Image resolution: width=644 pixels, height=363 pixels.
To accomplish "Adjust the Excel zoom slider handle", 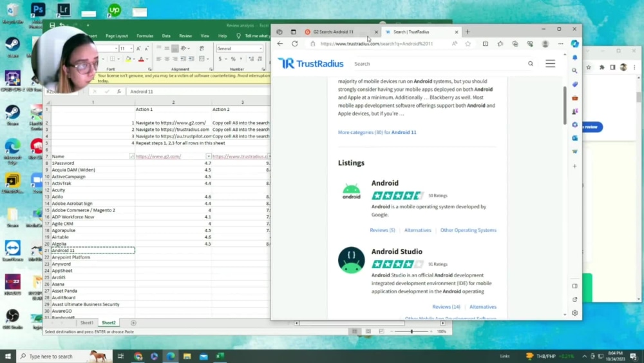I will (x=412, y=331).
